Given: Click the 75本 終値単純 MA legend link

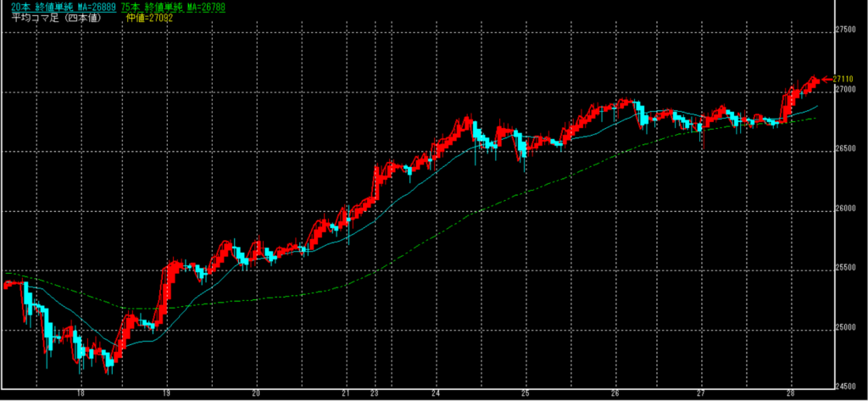Looking at the screenshot, I should click(x=175, y=7).
